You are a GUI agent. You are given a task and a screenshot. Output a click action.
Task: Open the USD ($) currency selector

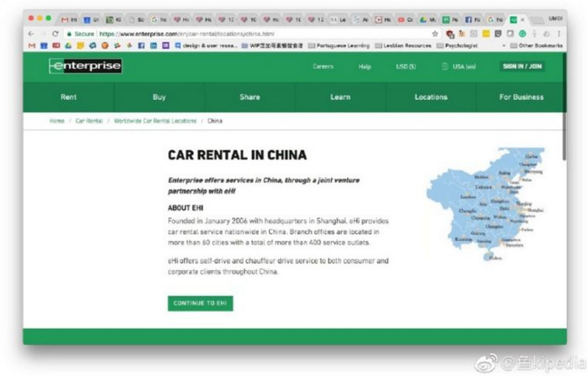[x=406, y=66]
